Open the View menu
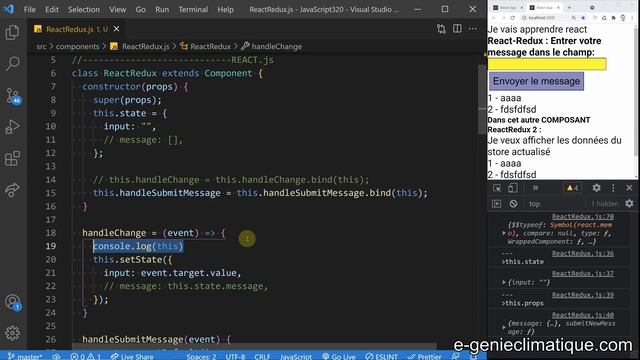This screenshot has height=360, width=640. [x=118, y=9]
